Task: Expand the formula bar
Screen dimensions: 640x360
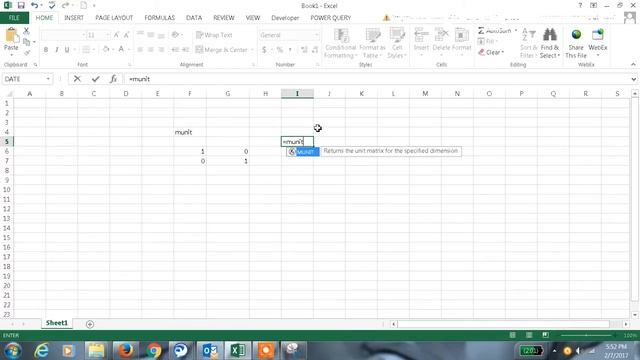Action: (x=633, y=79)
